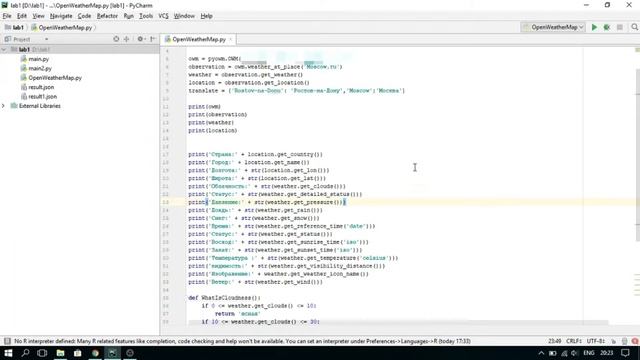
Task: Start debugging with the bug icon
Action: tap(607, 27)
